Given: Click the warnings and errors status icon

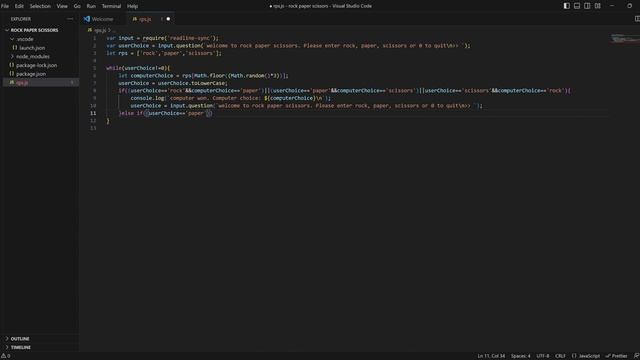Looking at the screenshot, I should coord(6,356).
